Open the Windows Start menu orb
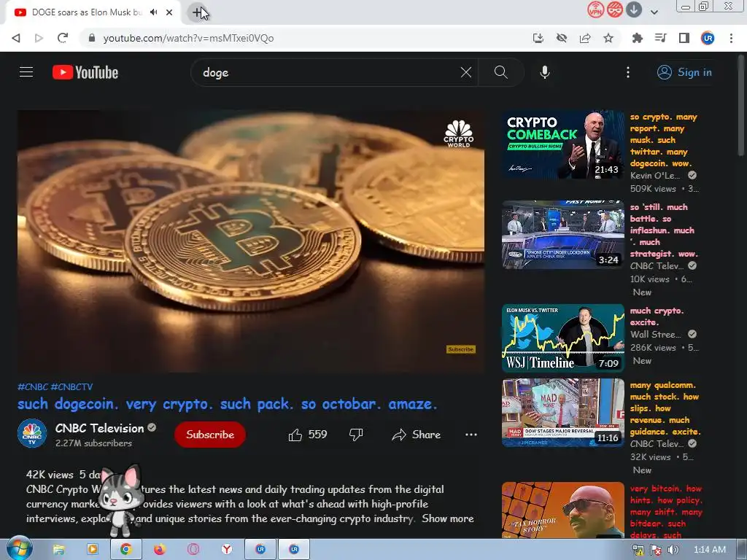The image size is (747, 560). (x=19, y=549)
